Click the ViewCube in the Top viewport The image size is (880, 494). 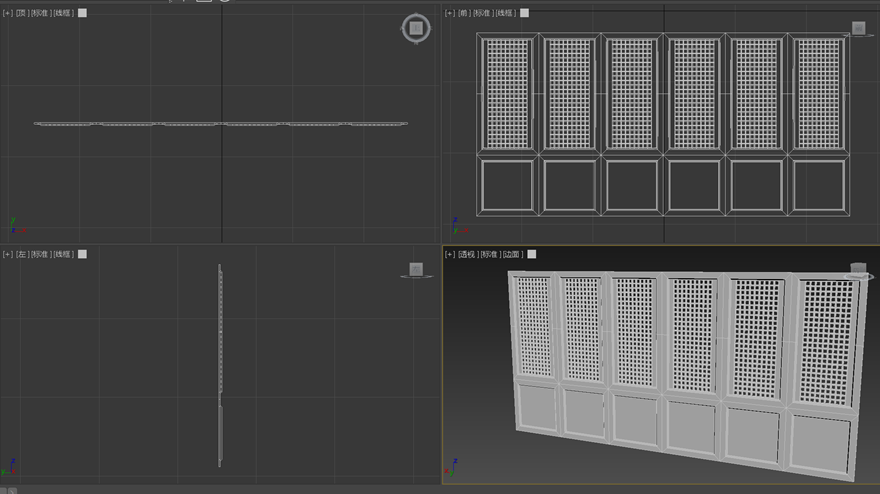point(416,29)
